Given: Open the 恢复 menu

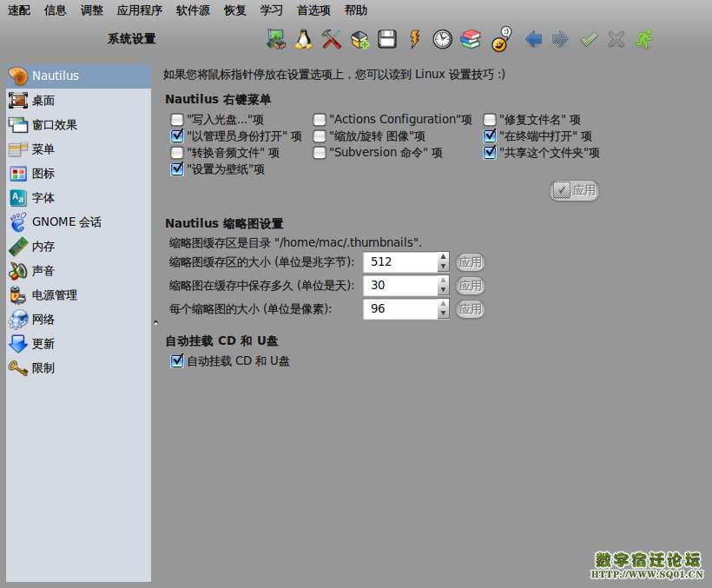Looking at the screenshot, I should [x=235, y=10].
